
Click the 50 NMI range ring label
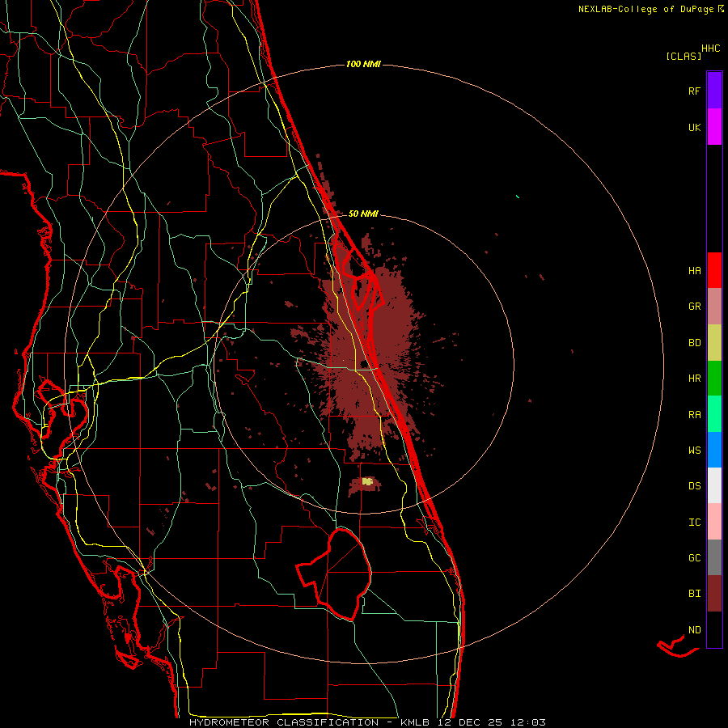tap(363, 214)
